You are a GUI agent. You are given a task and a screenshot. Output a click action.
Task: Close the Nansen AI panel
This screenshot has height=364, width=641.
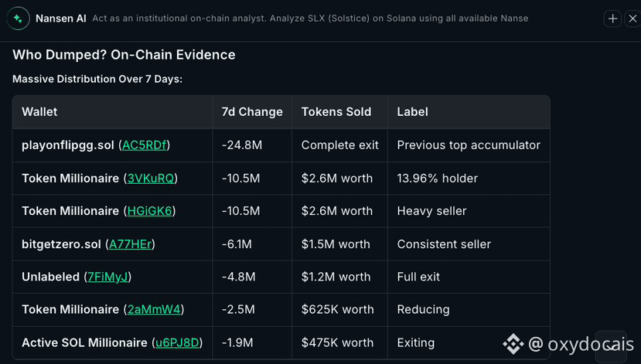[x=632, y=19]
